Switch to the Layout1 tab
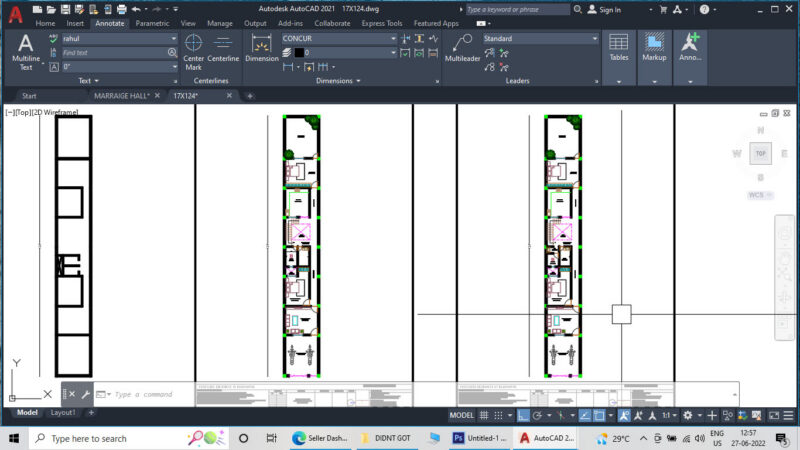Screen dimensions: 800x450 tap(63, 412)
